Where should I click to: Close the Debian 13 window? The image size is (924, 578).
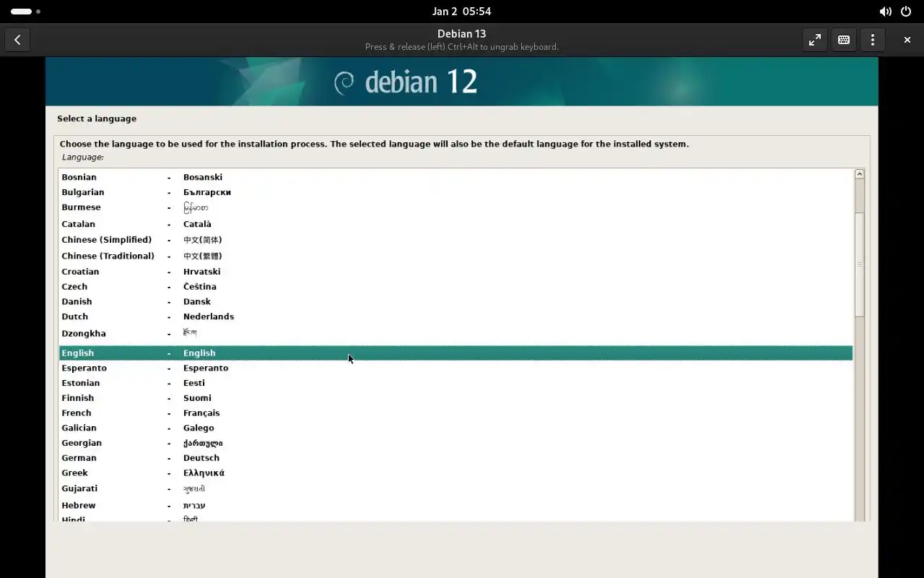click(x=907, y=40)
